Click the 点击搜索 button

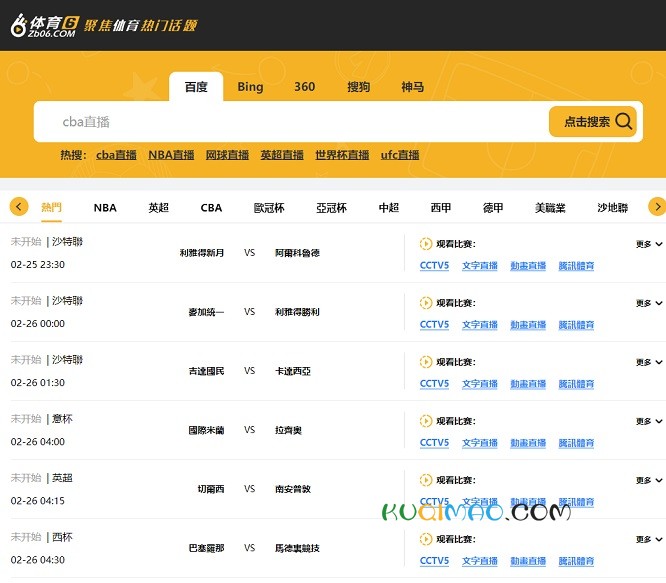pos(593,121)
